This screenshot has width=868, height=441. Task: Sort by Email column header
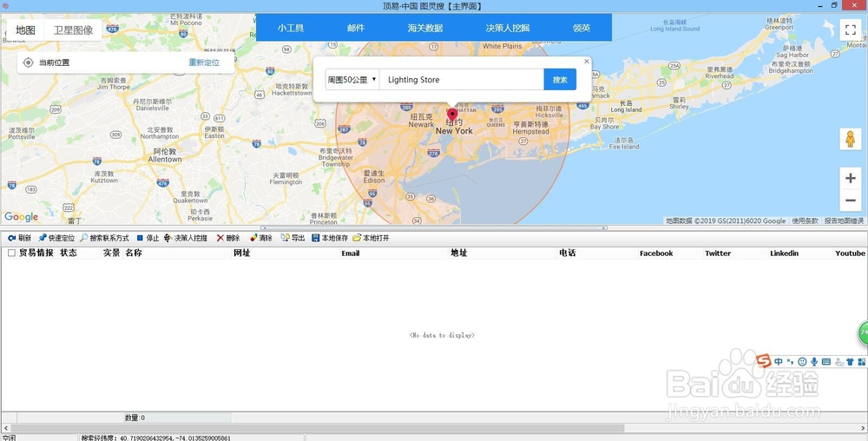(x=351, y=253)
